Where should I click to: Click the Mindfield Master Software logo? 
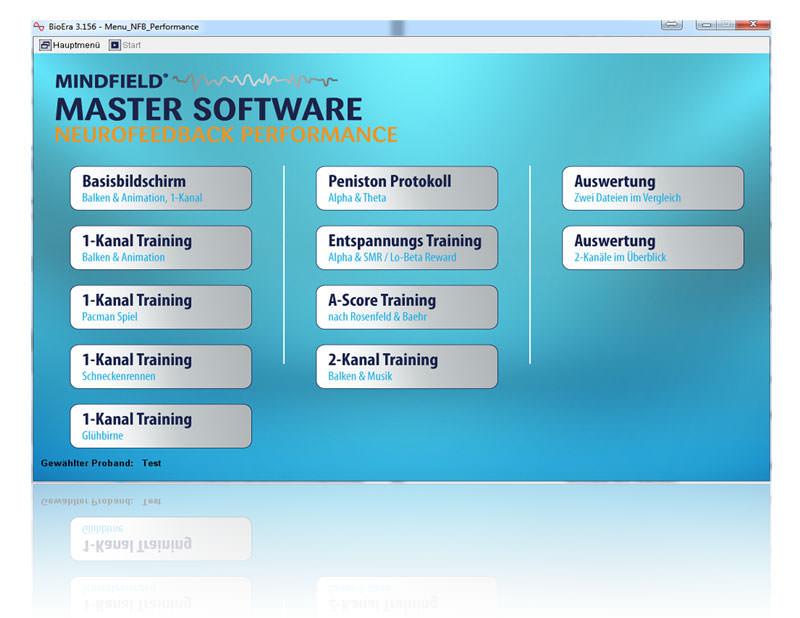pyautogui.click(x=209, y=98)
